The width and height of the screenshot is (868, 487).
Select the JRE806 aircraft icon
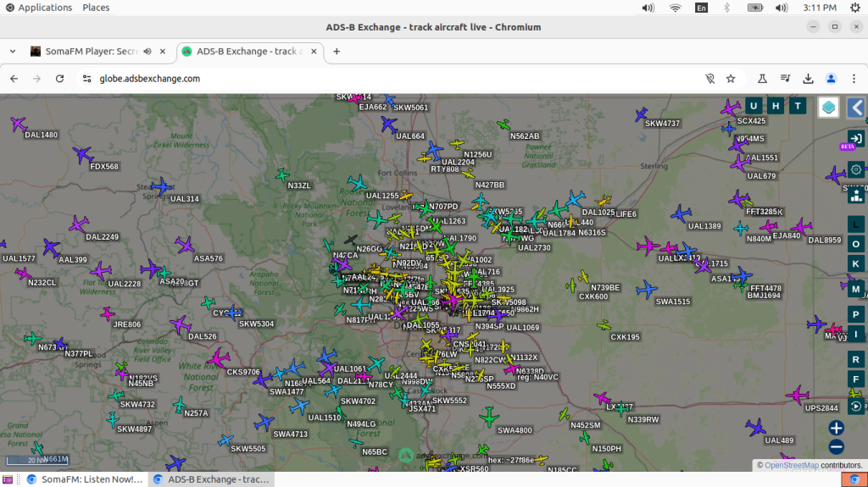pos(108,313)
